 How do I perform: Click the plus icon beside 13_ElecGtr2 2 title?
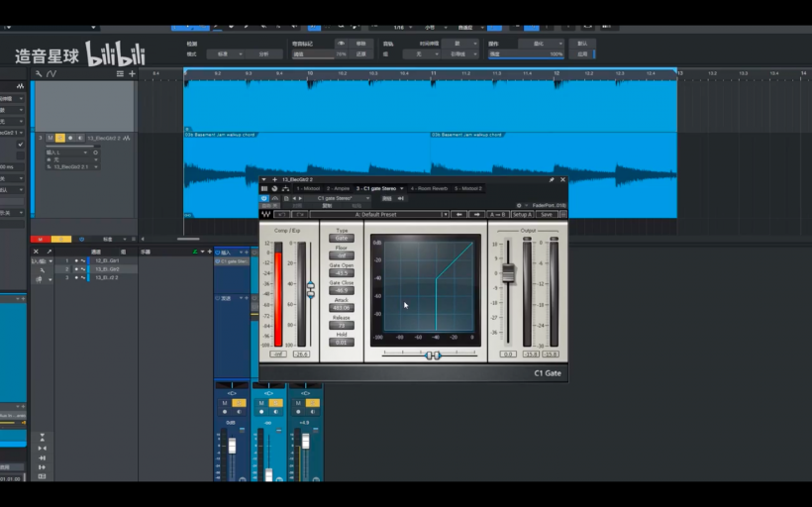(275, 179)
